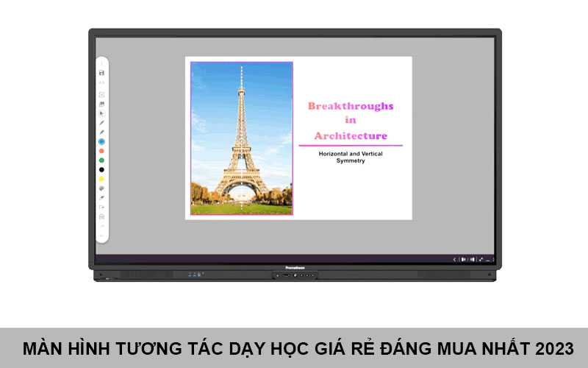This screenshot has width=588, height=368.
Task: Click the save disk icon in whiteboard toolbar
Action: 101,73
